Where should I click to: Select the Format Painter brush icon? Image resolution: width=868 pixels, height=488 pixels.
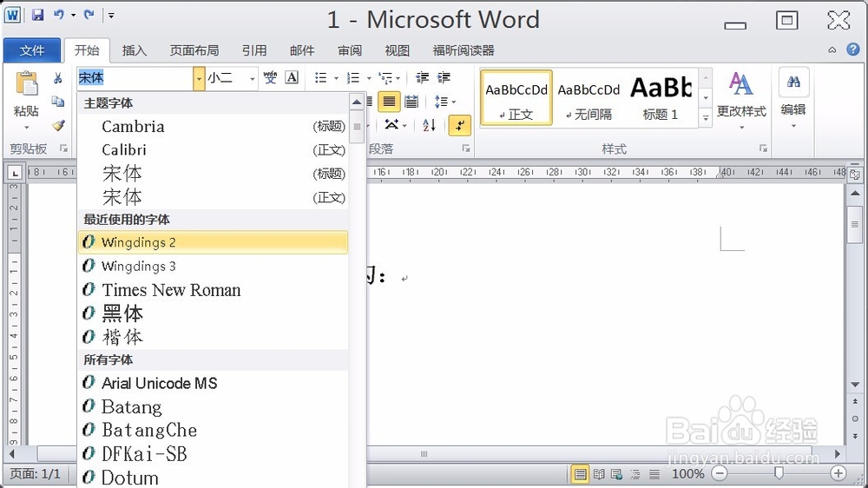click(x=58, y=125)
